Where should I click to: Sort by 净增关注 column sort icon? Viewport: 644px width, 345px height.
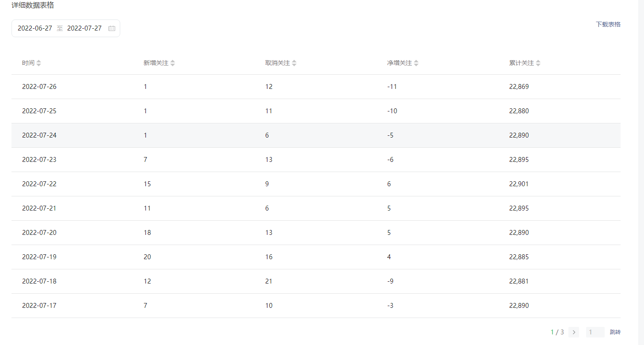416,63
